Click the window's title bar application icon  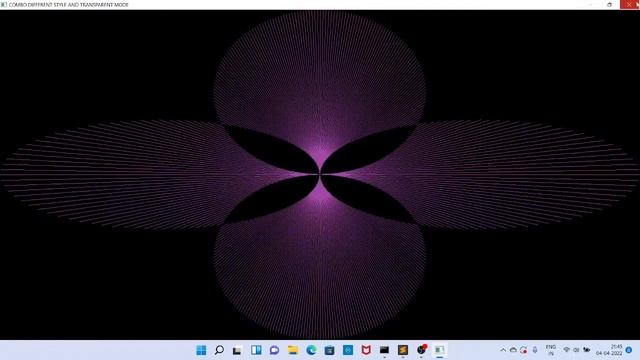point(4,4)
